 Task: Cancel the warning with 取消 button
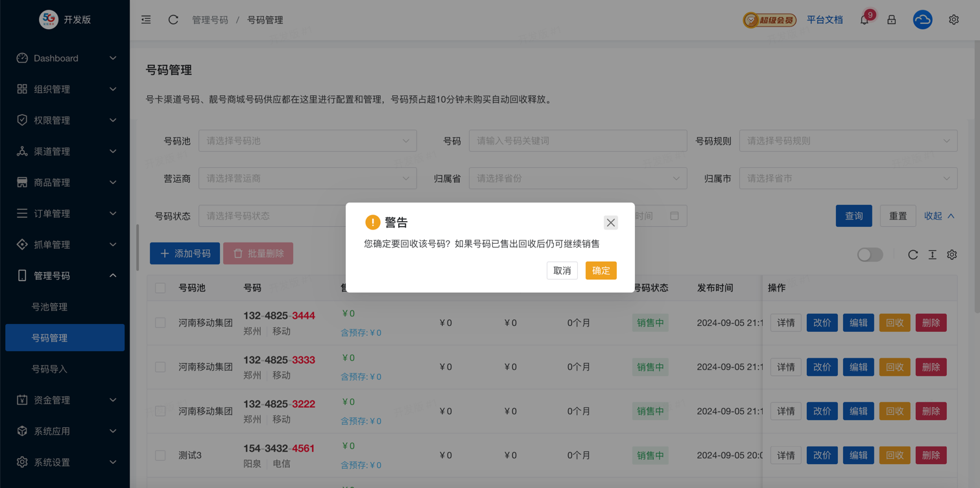562,270
